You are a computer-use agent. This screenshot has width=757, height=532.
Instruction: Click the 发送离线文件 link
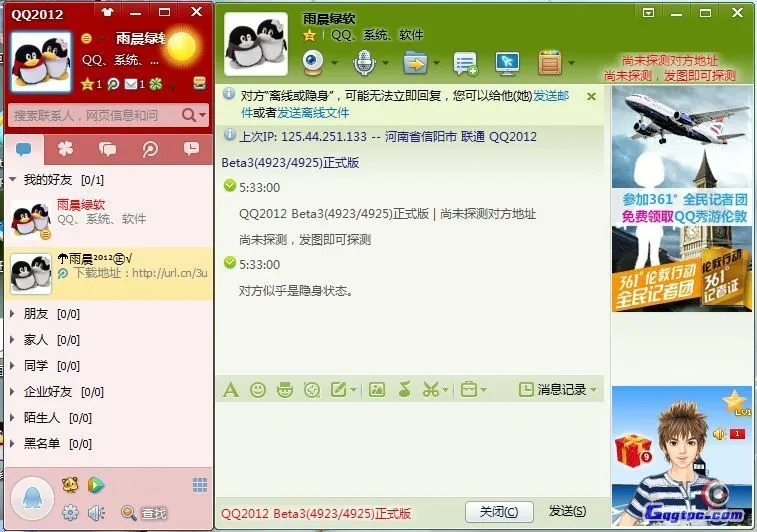[x=313, y=113]
